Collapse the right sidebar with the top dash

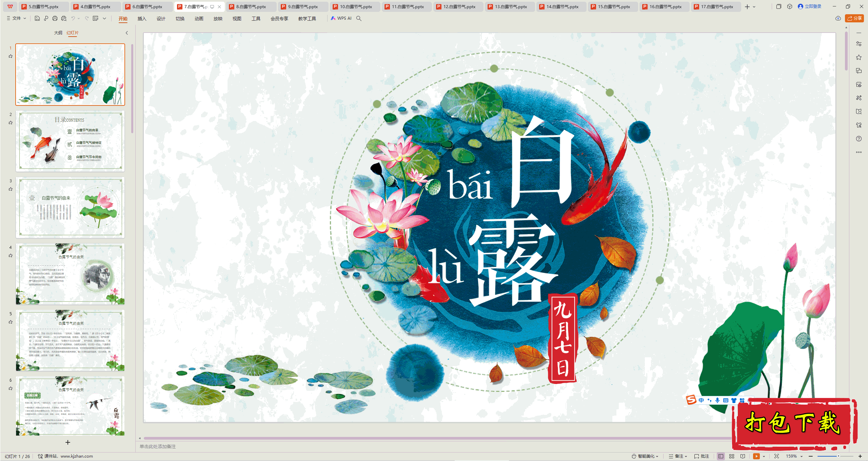click(x=859, y=33)
